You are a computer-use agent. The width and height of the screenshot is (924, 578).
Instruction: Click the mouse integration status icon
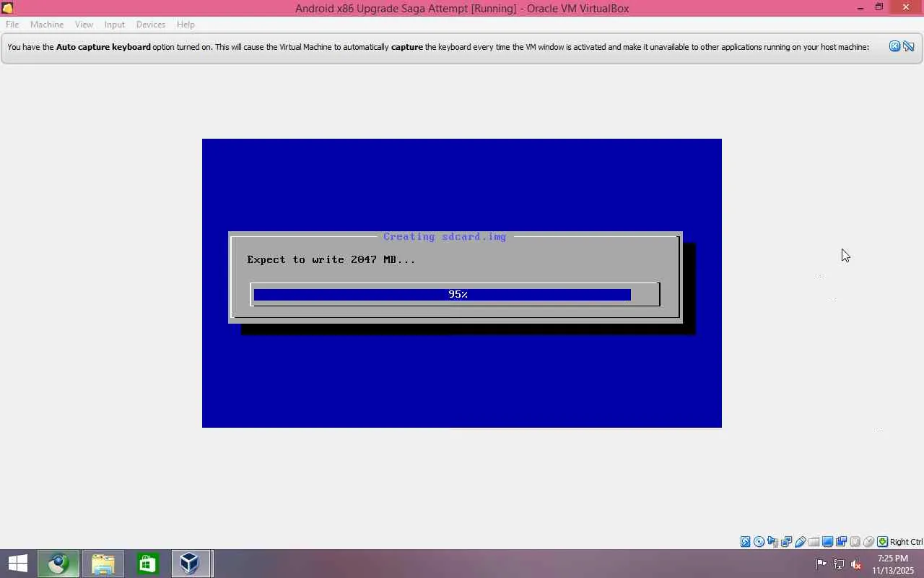coord(869,542)
